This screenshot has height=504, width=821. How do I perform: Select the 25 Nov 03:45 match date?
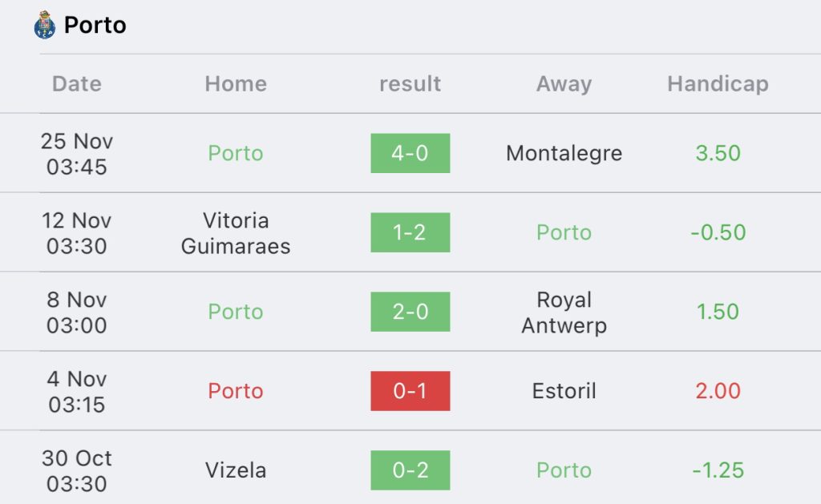pos(77,154)
